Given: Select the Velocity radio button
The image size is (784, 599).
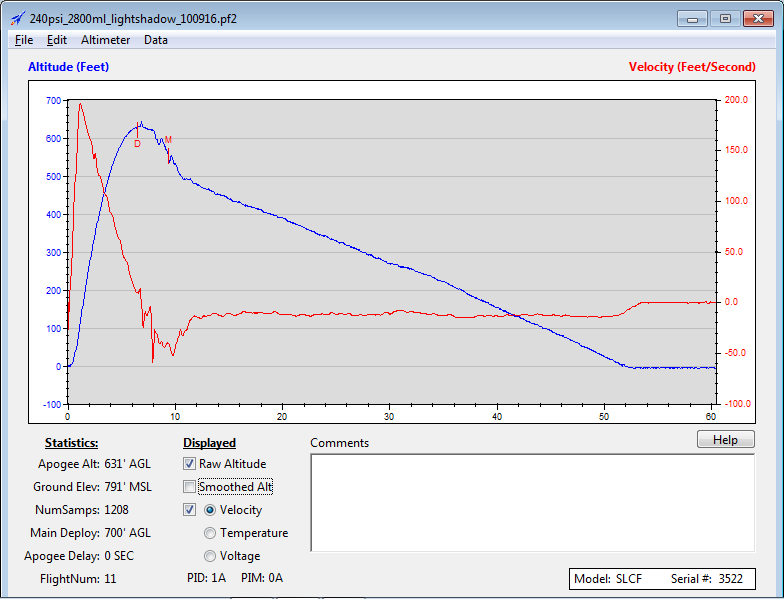Looking at the screenshot, I should click(210, 510).
